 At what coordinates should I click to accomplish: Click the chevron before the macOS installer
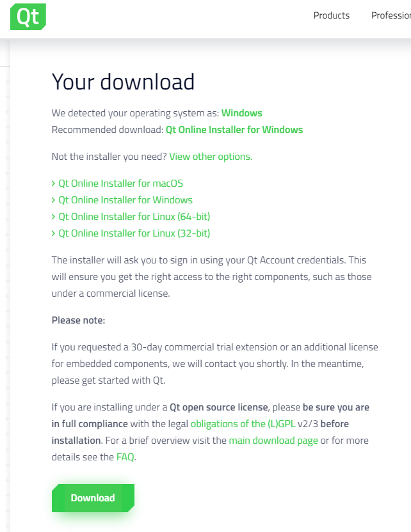[x=53, y=184]
